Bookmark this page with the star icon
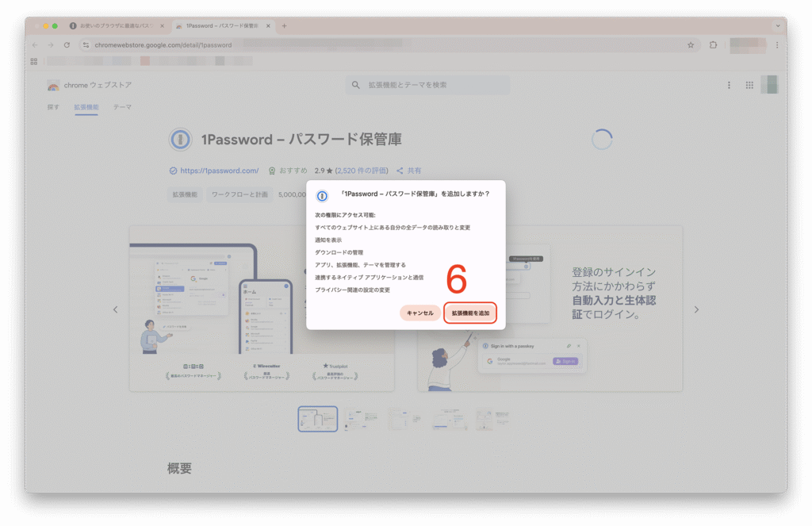 pyautogui.click(x=691, y=45)
